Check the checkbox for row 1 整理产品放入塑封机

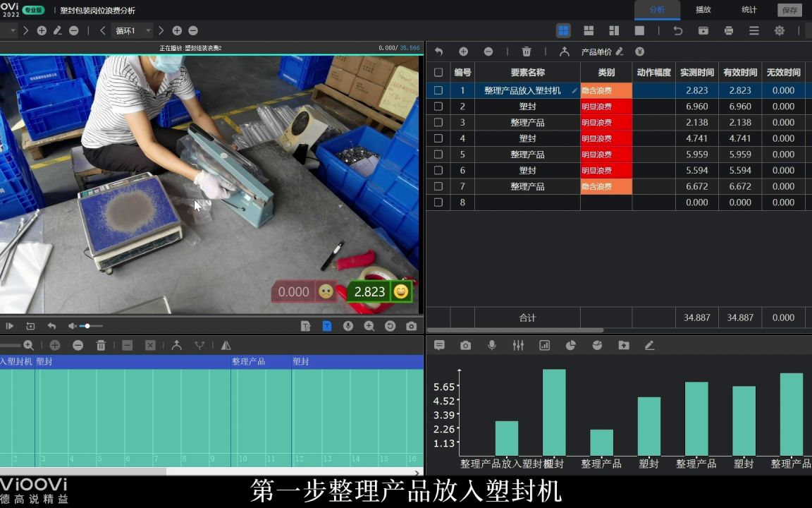[x=438, y=90]
